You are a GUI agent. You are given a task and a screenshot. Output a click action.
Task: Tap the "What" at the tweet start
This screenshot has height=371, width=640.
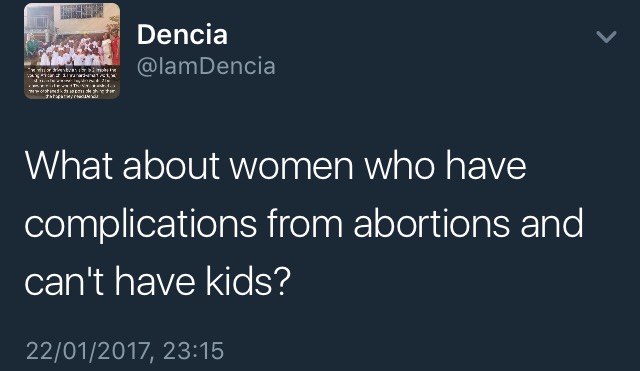click(68, 165)
